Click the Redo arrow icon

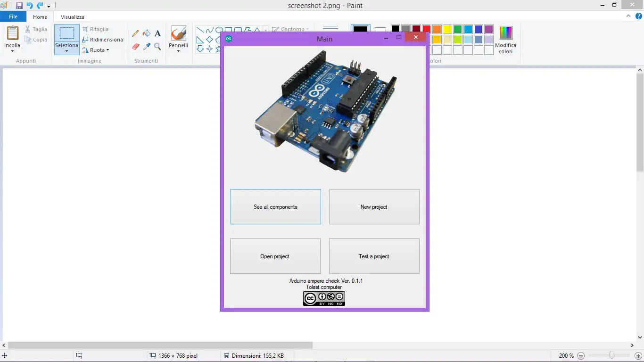click(x=40, y=6)
